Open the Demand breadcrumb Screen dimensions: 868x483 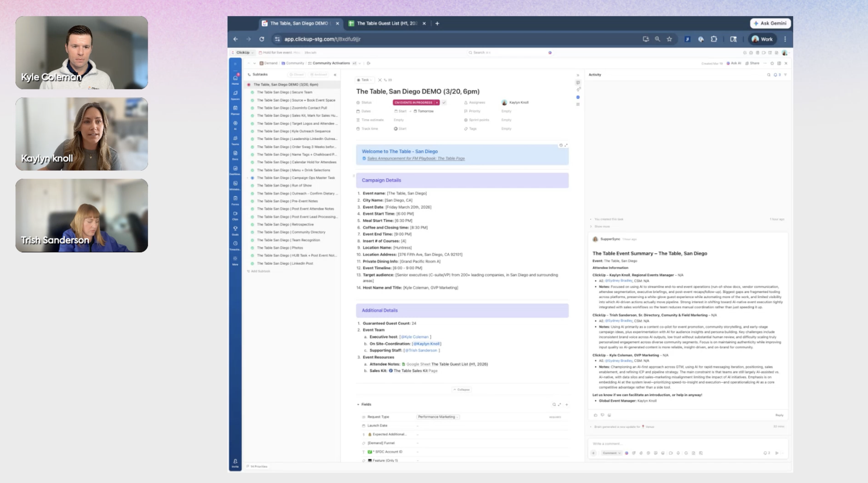(268, 63)
